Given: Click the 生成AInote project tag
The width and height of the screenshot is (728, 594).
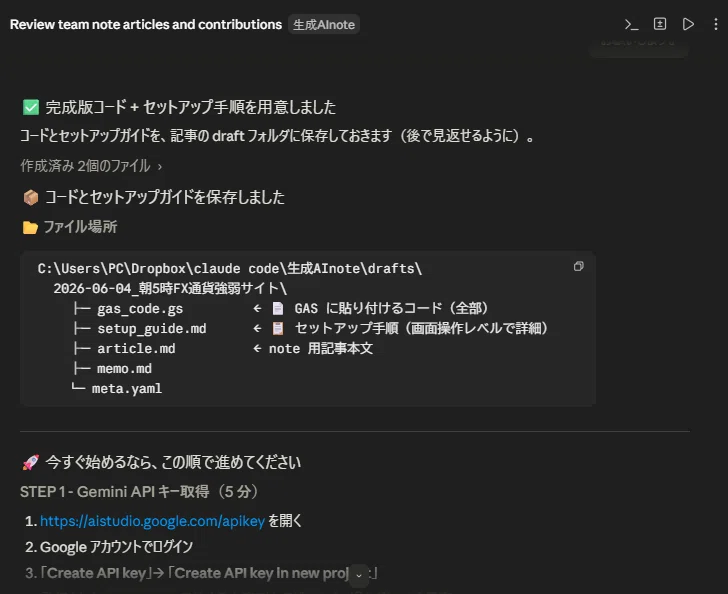Looking at the screenshot, I should [324, 25].
